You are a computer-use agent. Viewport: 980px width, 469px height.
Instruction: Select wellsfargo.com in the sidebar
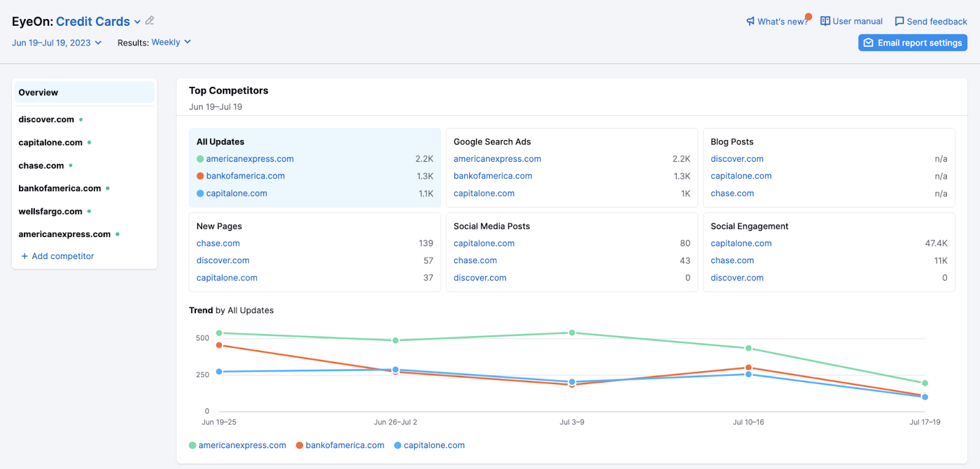(50, 211)
